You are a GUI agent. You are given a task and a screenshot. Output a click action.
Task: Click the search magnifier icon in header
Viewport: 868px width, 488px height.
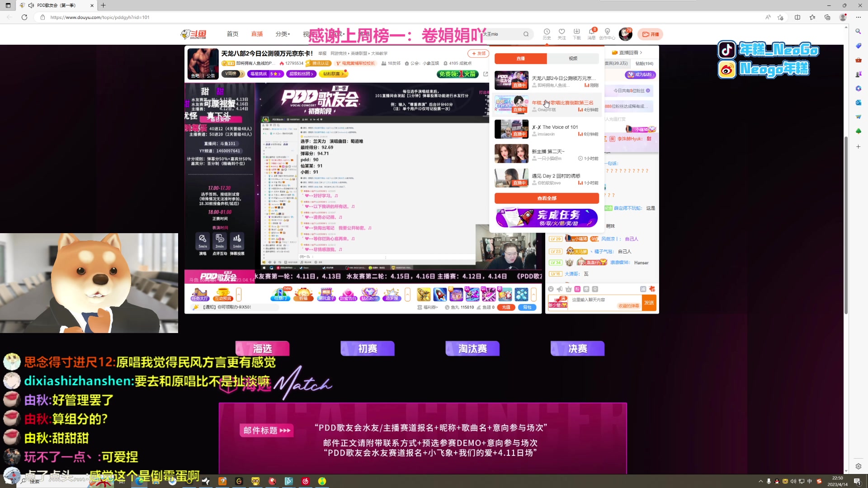[x=526, y=34]
